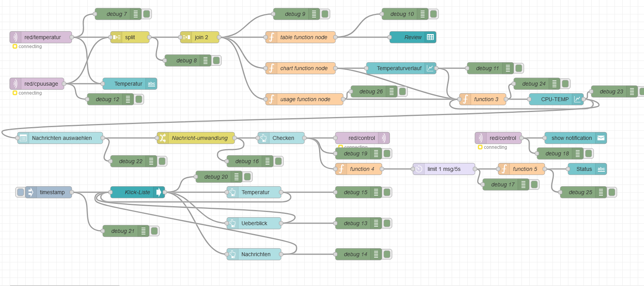This screenshot has width=644, height=286.
Task: Select the limit 1 msg/5s node label
Action: 444,169
